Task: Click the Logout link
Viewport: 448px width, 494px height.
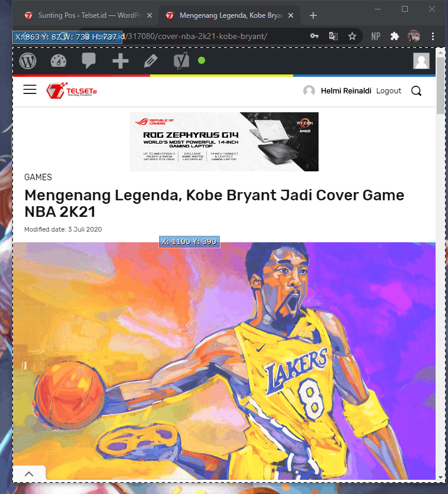Action: [389, 91]
